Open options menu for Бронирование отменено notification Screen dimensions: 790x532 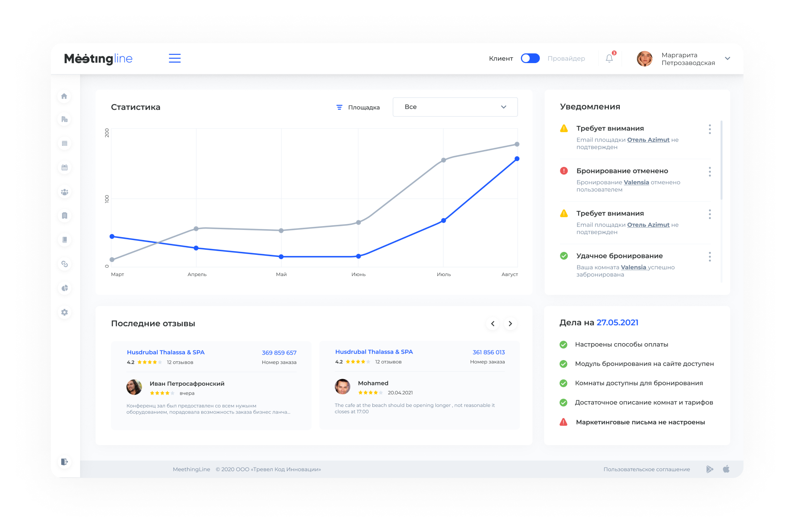[x=710, y=172]
